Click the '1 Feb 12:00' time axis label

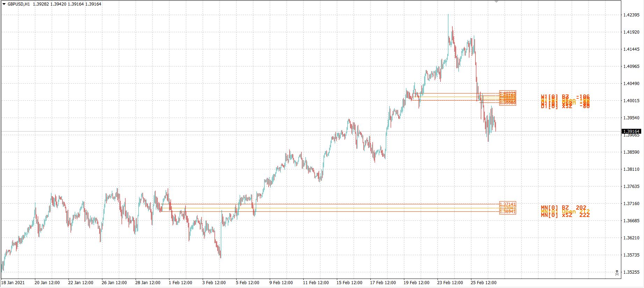pos(180,283)
